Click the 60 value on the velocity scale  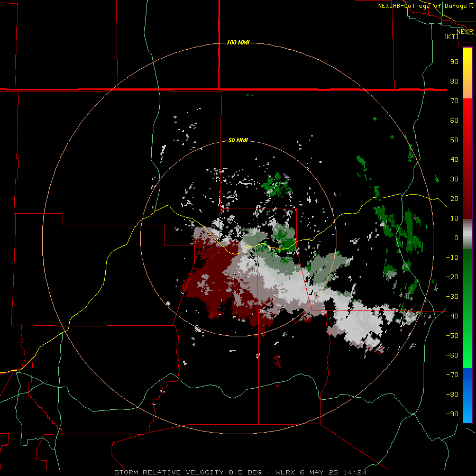[x=454, y=120]
